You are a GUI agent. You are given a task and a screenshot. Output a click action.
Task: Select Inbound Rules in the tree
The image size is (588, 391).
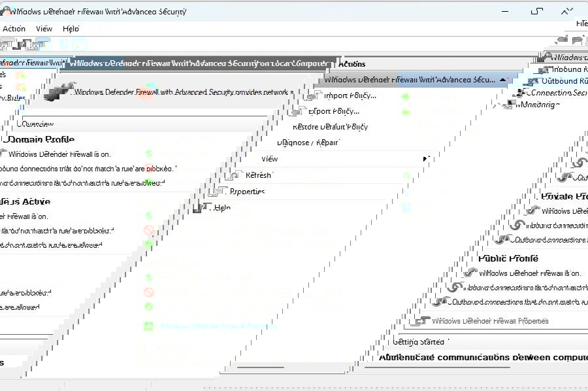(570, 69)
